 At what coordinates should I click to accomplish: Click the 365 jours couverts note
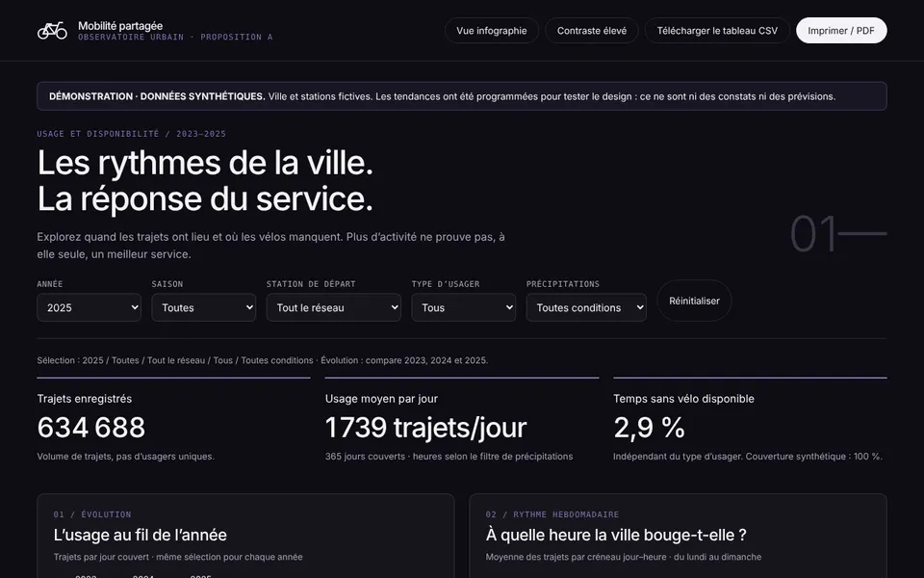(449, 457)
